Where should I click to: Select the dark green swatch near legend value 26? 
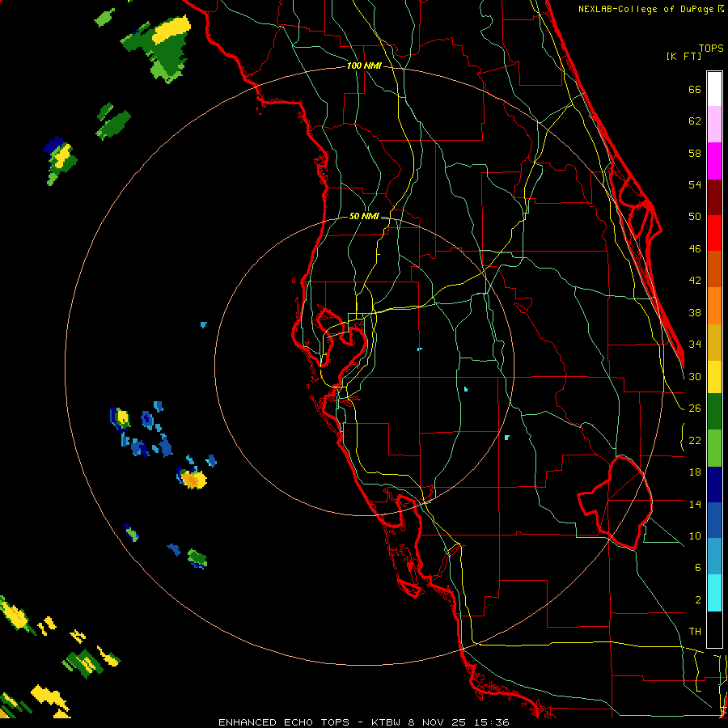click(714, 412)
